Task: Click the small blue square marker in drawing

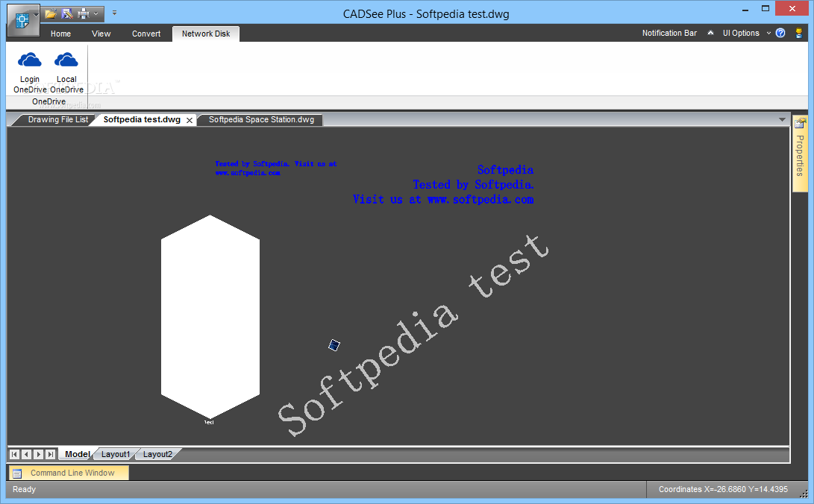Action: pos(334,345)
